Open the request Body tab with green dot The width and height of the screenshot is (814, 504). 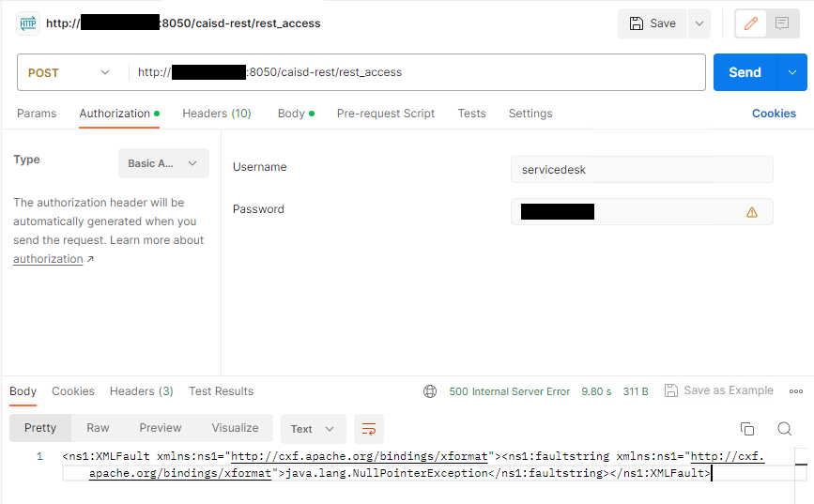point(296,114)
